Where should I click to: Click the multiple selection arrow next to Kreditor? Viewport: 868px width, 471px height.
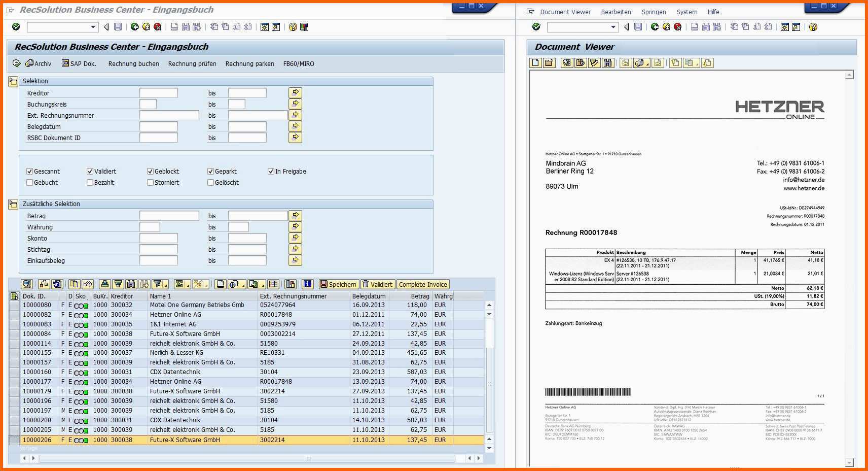[x=295, y=92]
